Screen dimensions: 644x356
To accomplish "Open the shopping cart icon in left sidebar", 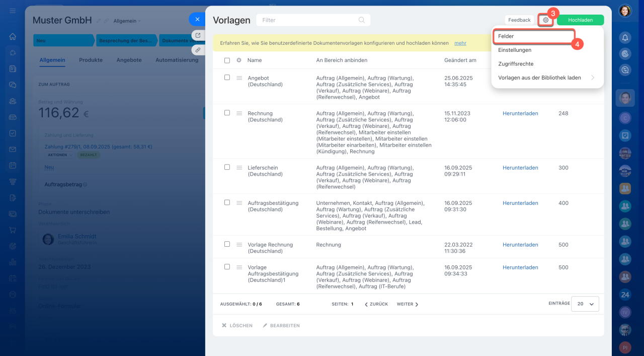I will pyautogui.click(x=13, y=230).
